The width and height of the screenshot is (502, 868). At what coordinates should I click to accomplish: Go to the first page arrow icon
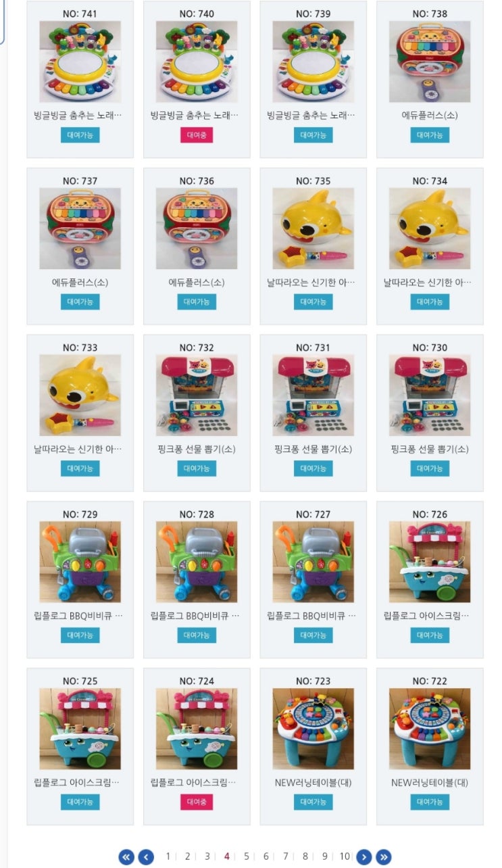point(126,857)
